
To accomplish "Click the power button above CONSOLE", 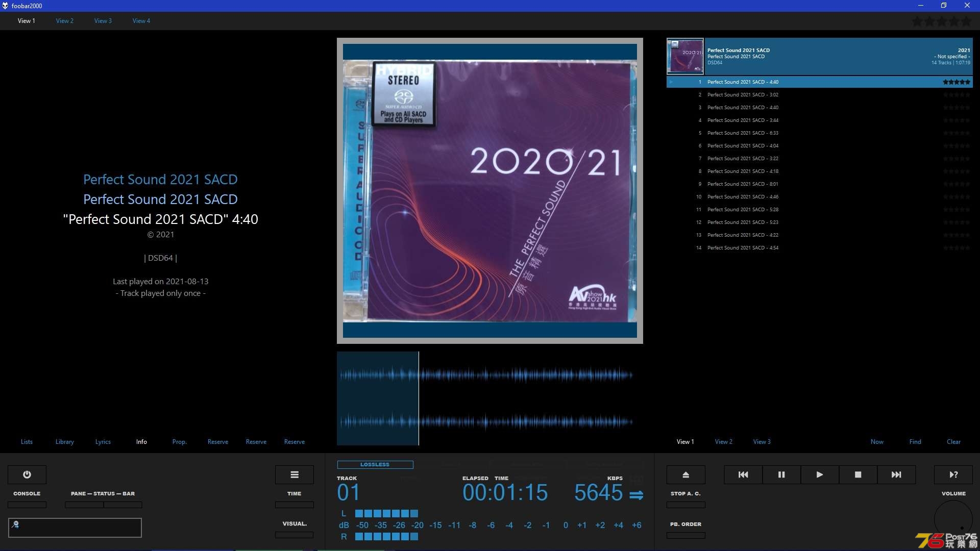I will (27, 474).
